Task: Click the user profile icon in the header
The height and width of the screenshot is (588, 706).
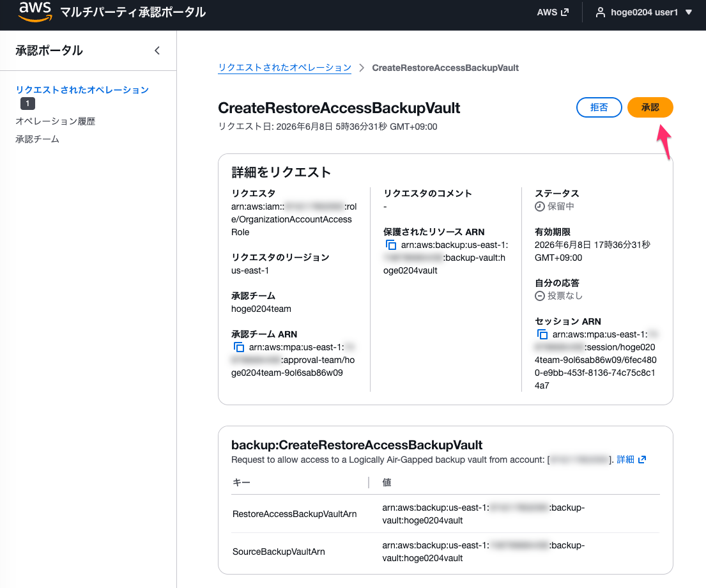Action: 600,12
